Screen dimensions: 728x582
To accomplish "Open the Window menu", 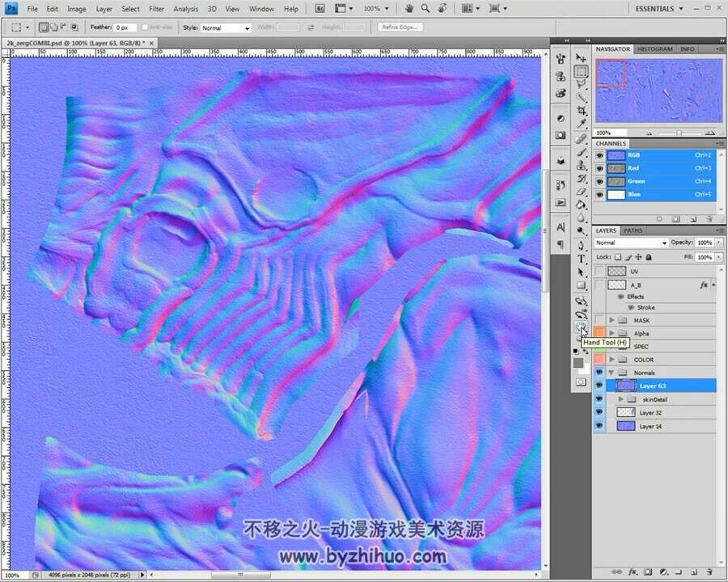I will (261, 9).
